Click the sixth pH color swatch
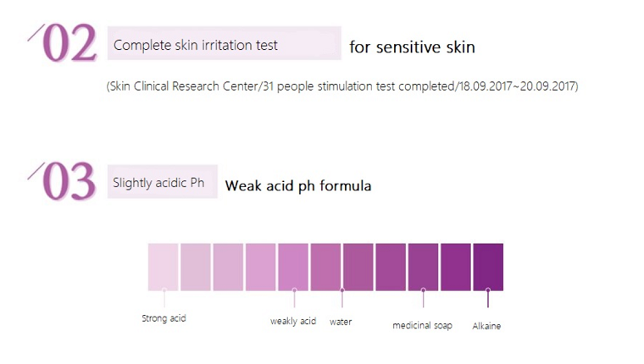Screen dimensions: 644x364 [x=325, y=267]
